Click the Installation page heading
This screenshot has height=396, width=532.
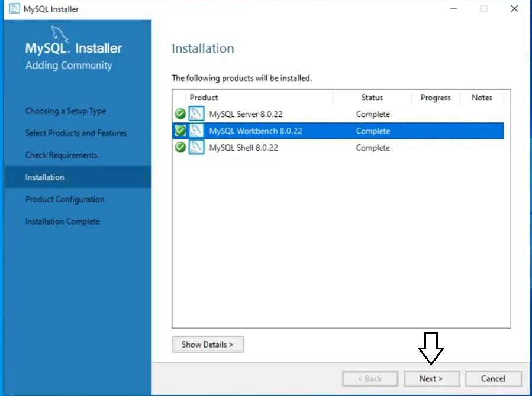click(203, 48)
